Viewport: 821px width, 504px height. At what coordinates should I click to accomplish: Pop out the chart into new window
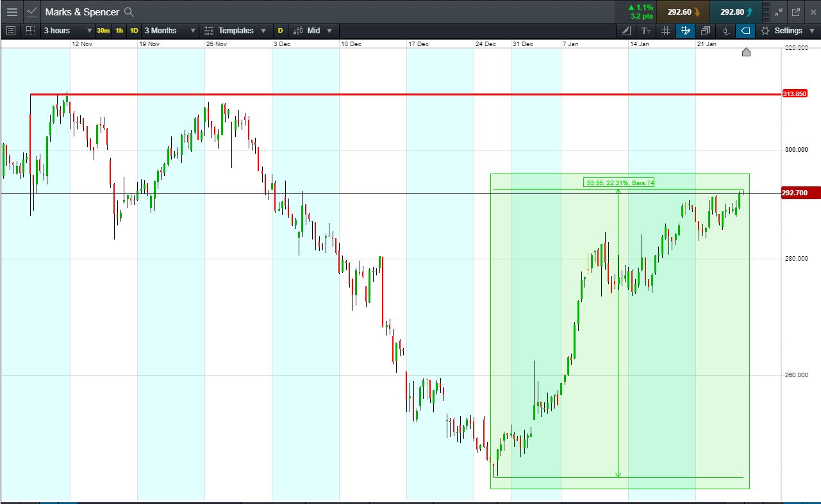[x=795, y=12]
